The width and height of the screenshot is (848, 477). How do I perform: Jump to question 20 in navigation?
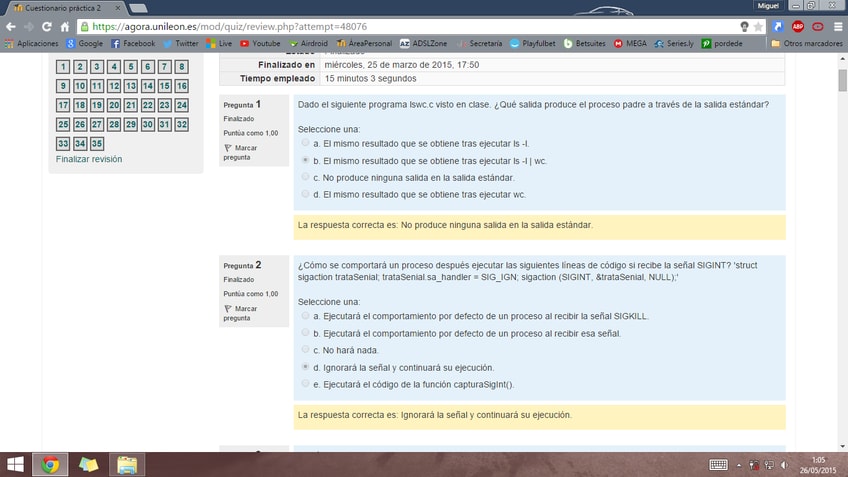coord(114,105)
